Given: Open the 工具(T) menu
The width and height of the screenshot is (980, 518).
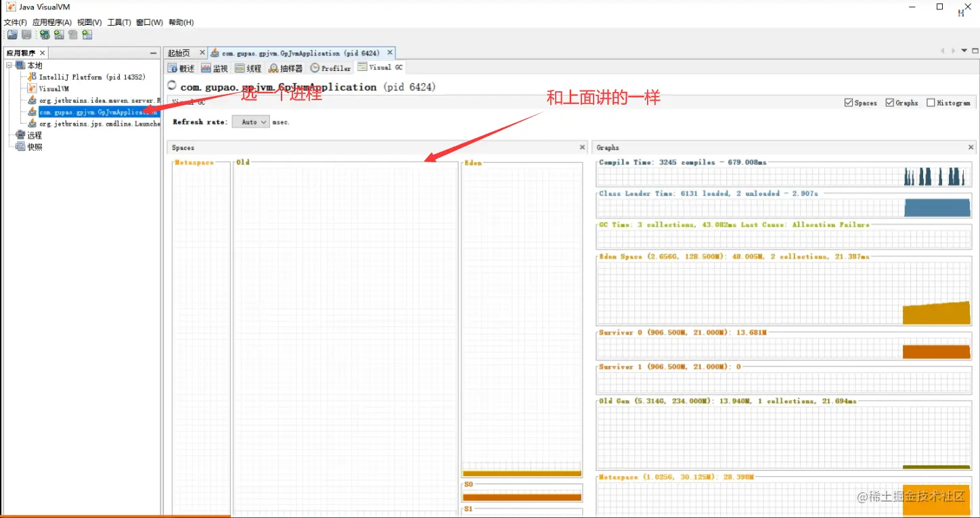Looking at the screenshot, I should coord(119,22).
